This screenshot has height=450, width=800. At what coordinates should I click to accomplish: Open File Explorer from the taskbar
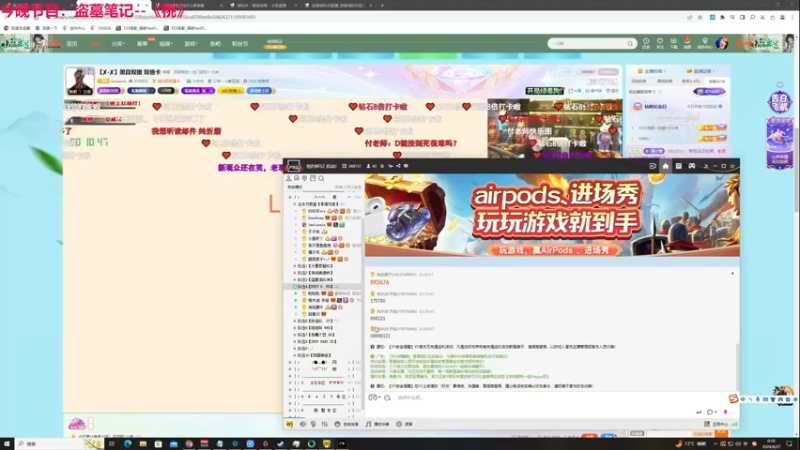(x=143, y=444)
